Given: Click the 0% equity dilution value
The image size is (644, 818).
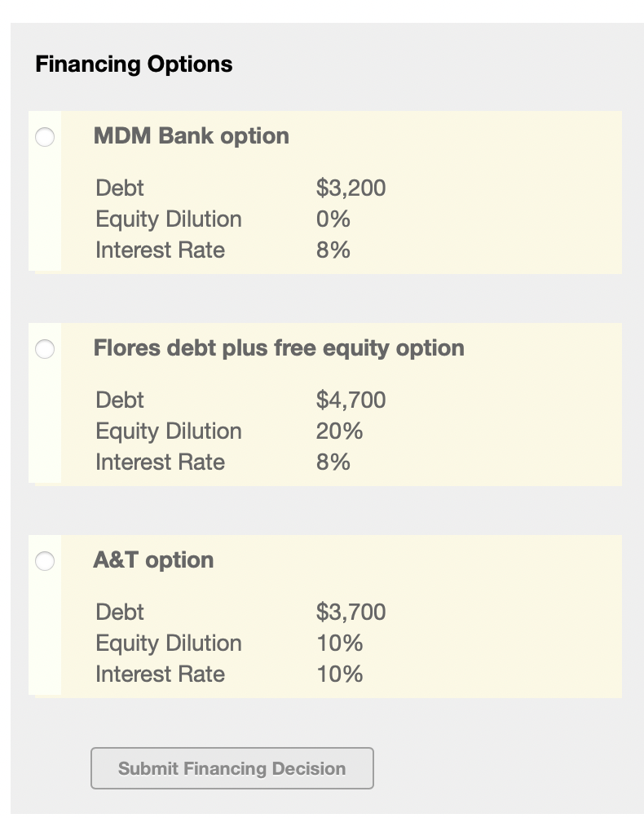Looking at the screenshot, I should point(333,219).
